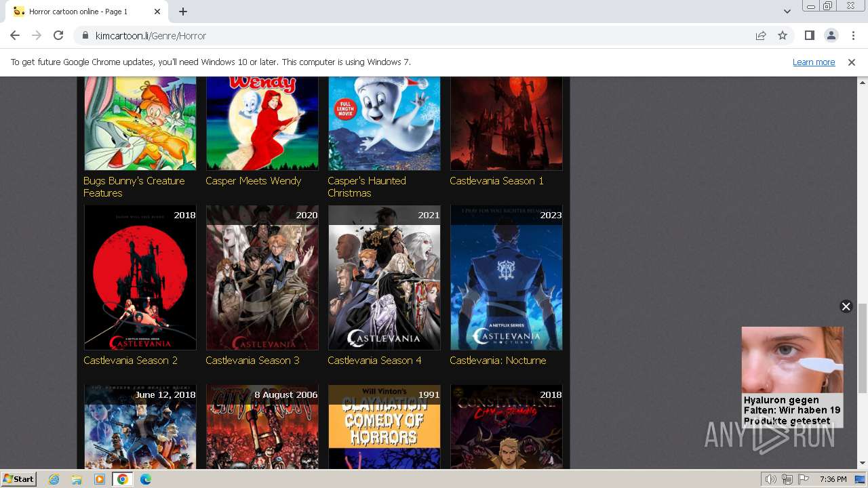
Task: Close the floating ad with X button
Action: pyautogui.click(x=846, y=306)
